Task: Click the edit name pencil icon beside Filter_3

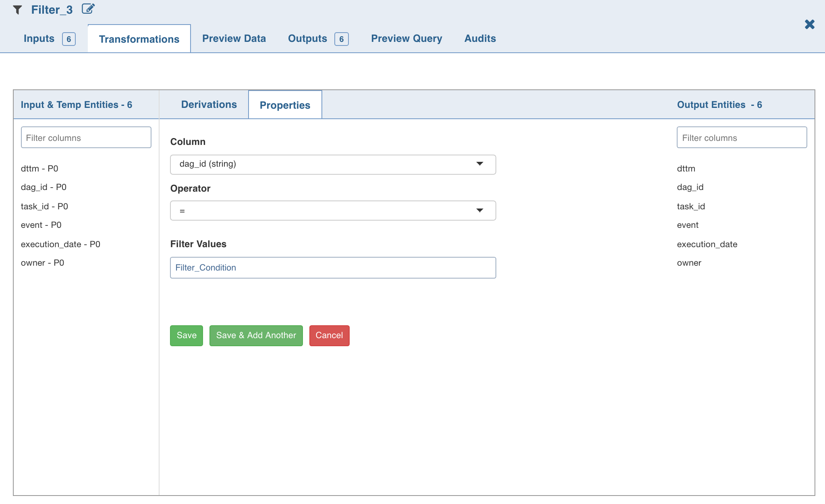Action: pyautogui.click(x=88, y=9)
